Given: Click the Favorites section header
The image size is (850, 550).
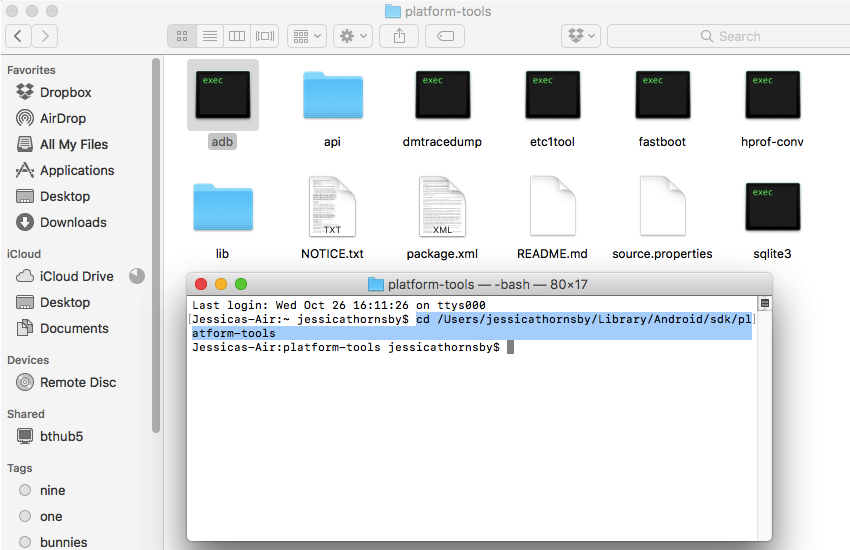Looking at the screenshot, I should coord(31,70).
